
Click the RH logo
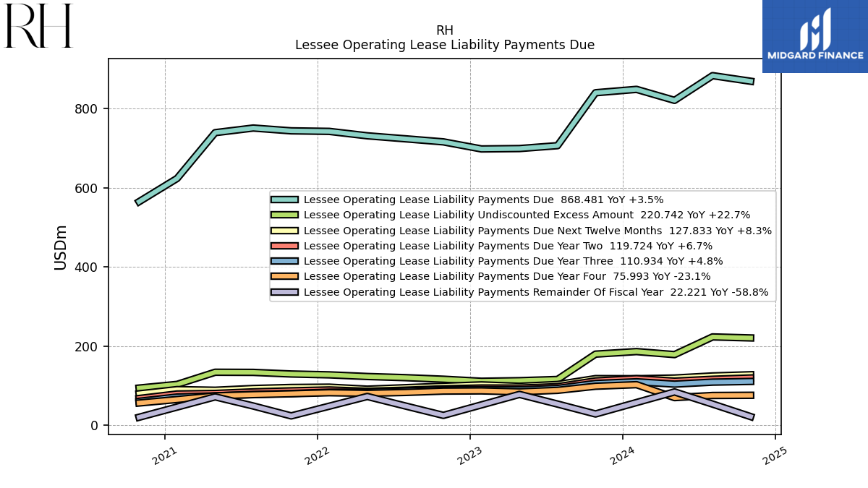coord(38,26)
